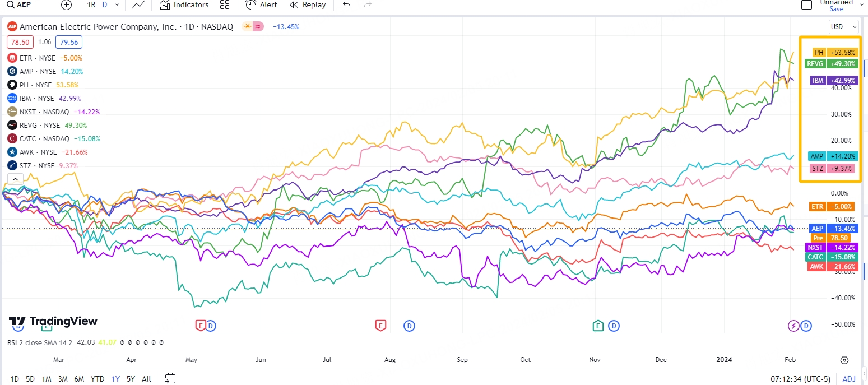Click the Save layout link
This screenshot has height=385, width=868.
(836, 9)
